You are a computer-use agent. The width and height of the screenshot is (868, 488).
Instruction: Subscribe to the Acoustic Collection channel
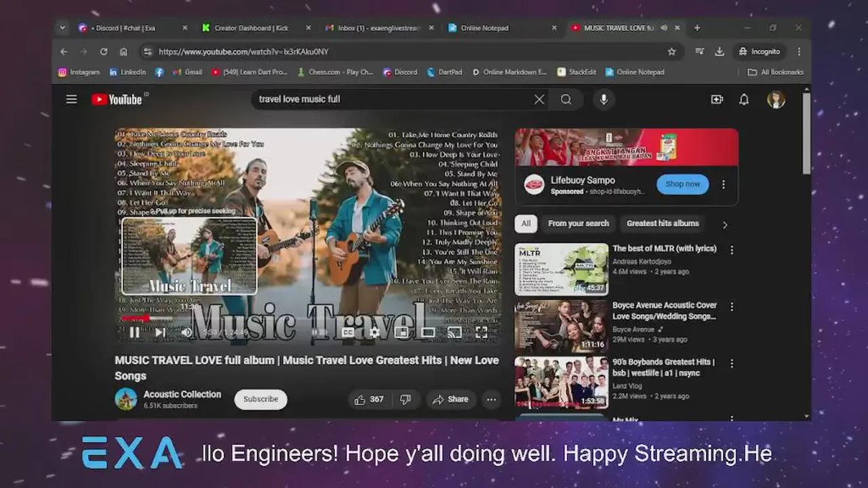pos(260,400)
